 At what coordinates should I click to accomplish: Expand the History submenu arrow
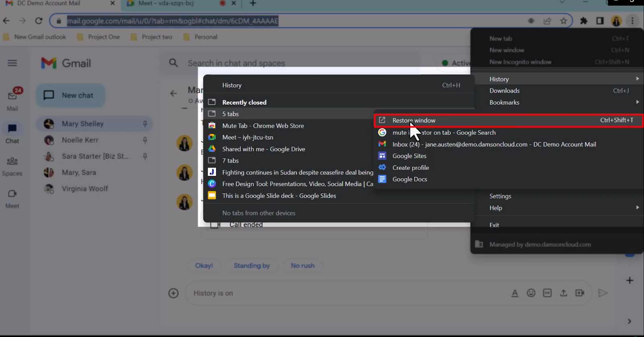(638, 79)
